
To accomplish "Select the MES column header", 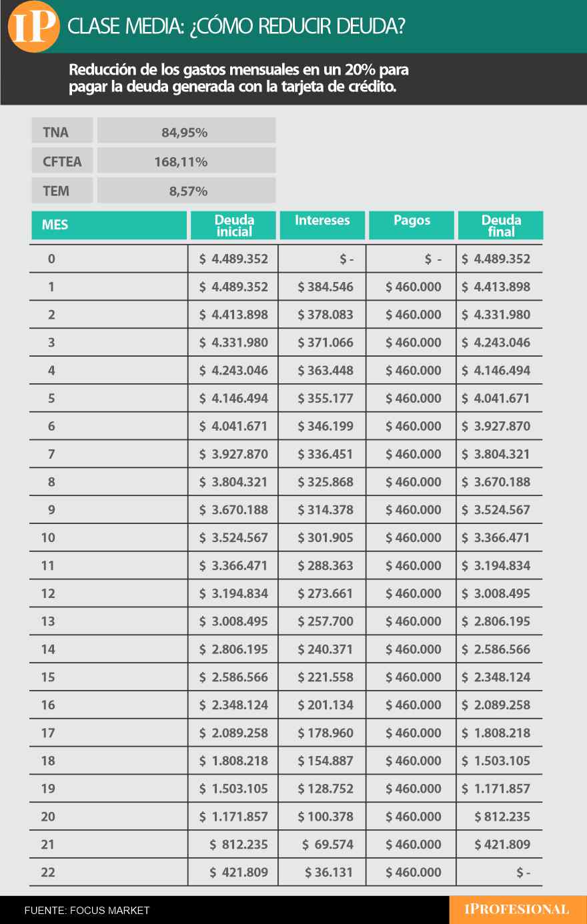I will [109, 225].
